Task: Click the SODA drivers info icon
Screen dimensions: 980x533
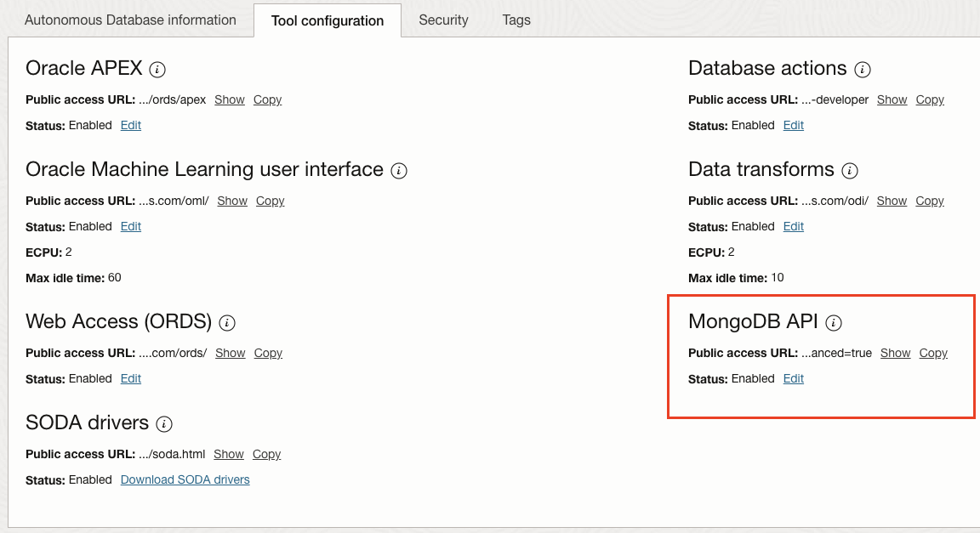Action: [164, 424]
